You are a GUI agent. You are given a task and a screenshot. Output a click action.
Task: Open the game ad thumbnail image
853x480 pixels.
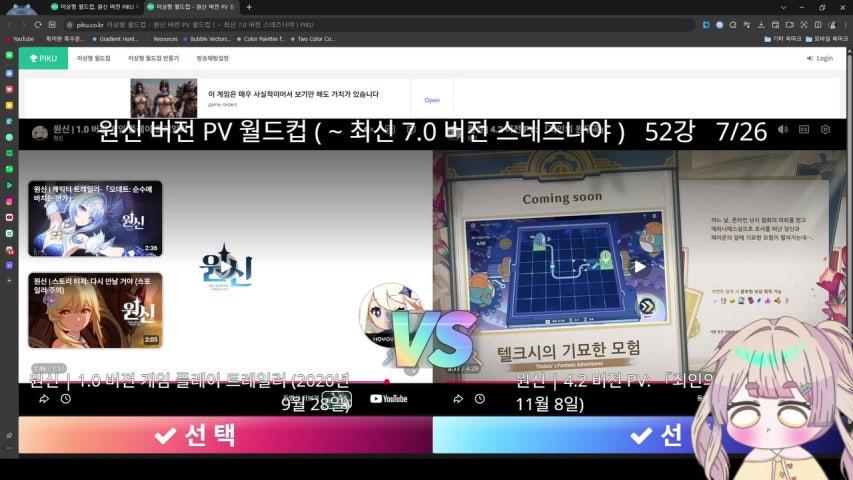click(164, 98)
